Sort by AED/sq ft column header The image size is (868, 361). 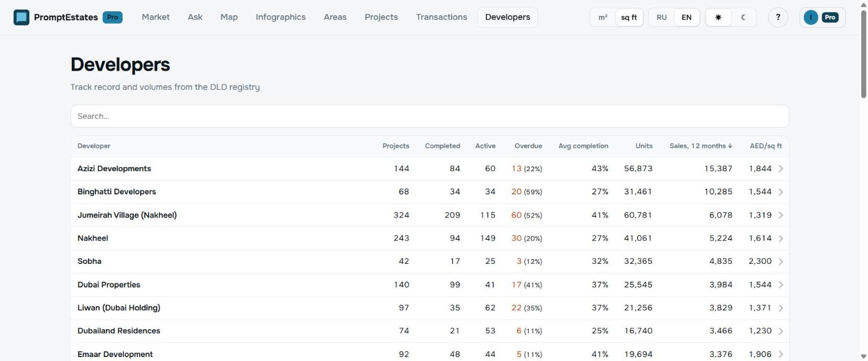(766, 146)
